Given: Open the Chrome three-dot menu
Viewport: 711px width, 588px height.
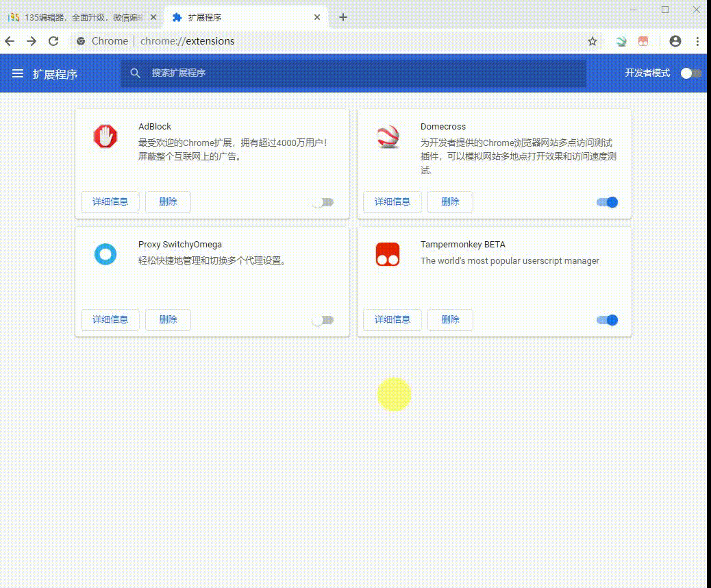Looking at the screenshot, I should (x=697, y=41).
